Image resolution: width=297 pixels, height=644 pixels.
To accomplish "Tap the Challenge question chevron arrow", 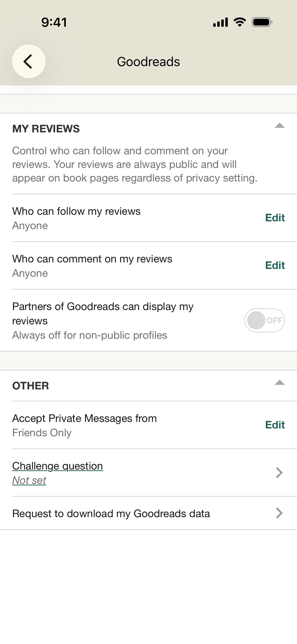I will click(x=279, y=473).
